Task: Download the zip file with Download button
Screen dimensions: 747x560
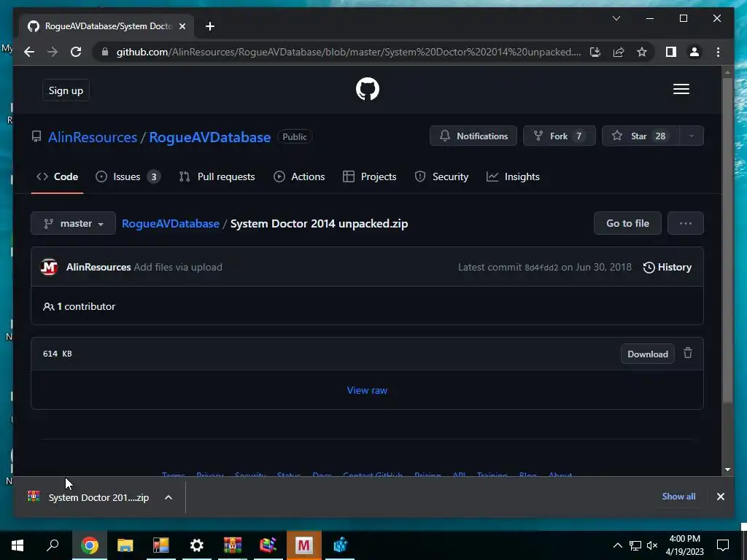Action: (648, 354)
